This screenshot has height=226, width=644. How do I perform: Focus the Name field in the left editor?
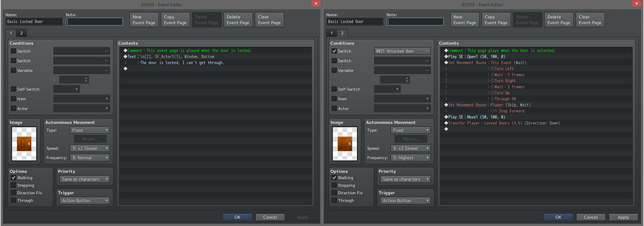point(34,21)
